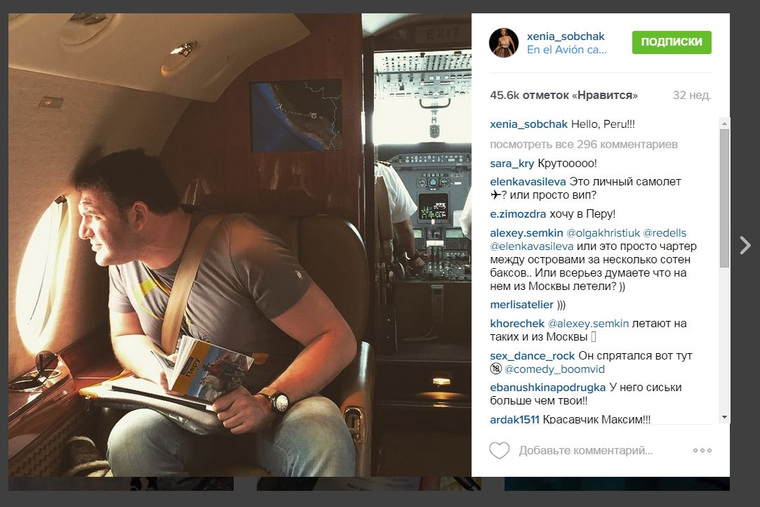Open the three-dots more options menu

point(702,450)
